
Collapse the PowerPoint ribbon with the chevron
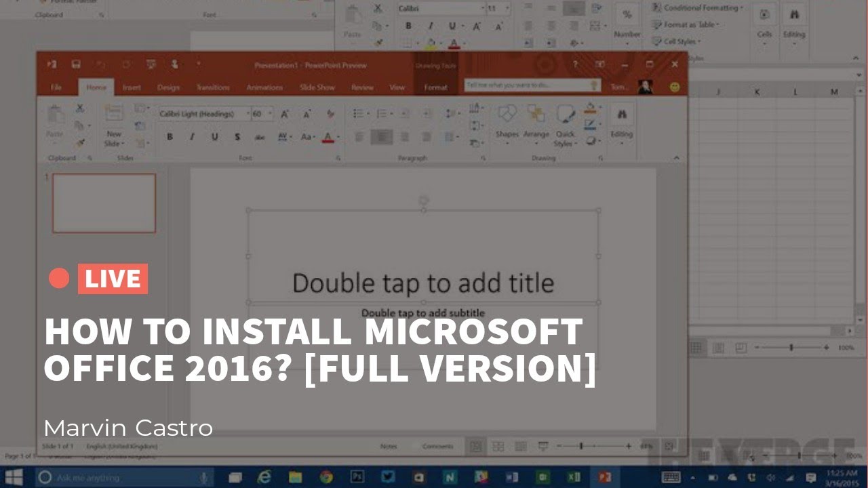[676, 158]
